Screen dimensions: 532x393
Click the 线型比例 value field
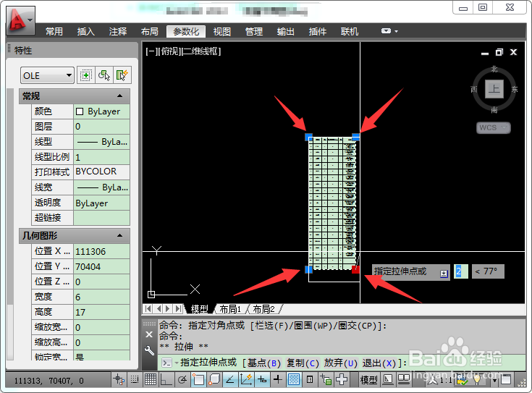(101, 157)
